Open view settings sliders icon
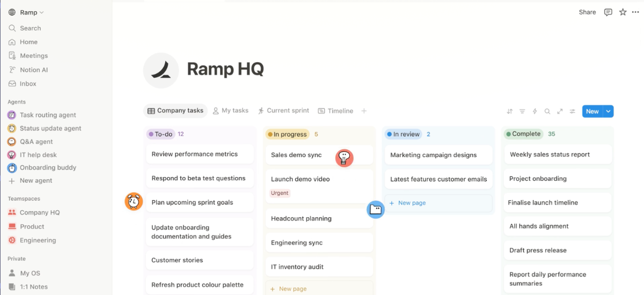The width and height of the screenshot is (644, 295). [573, 112]
